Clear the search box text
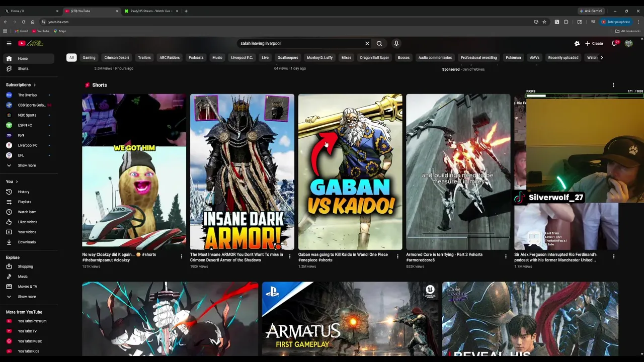Image resolution: width=644 pixels, height=362 pixels. 367,43
